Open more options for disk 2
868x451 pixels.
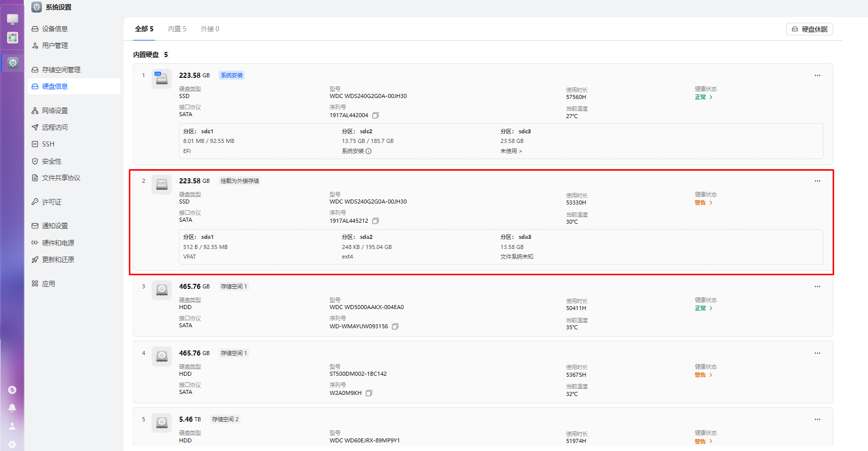(817, 181)
